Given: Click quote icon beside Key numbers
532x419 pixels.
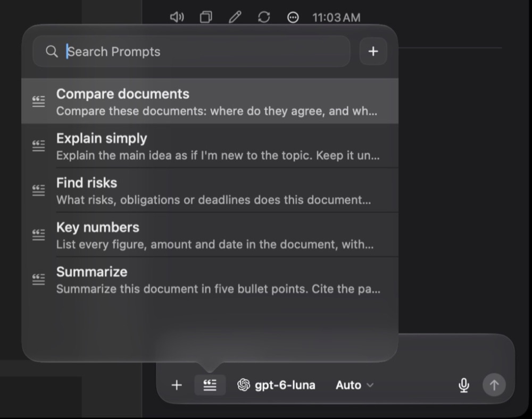Looking at the screenshot, I should 38,234.
